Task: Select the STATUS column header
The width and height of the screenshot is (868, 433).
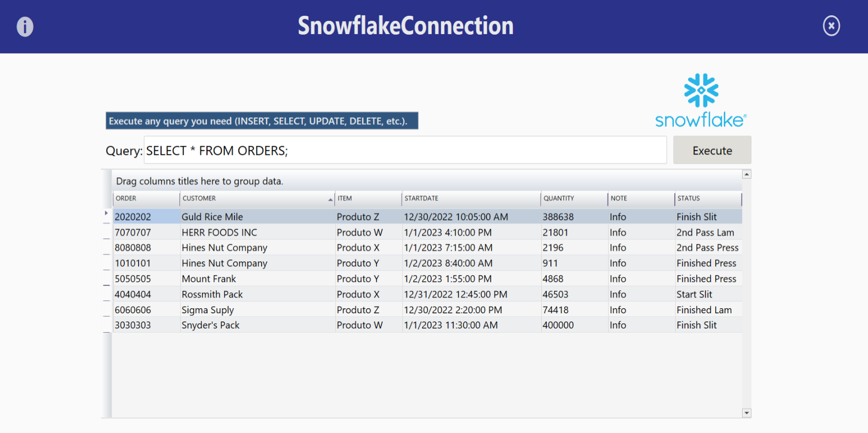Action: click(707, 199)
